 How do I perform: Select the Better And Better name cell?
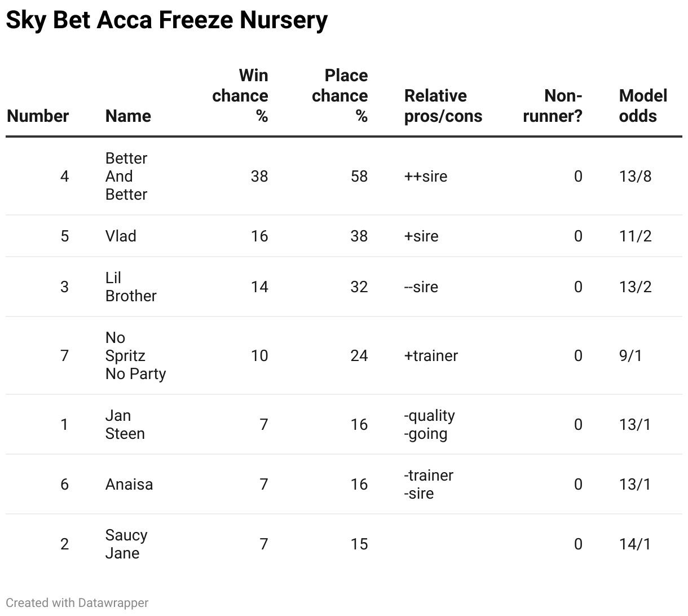click(126, 176)
